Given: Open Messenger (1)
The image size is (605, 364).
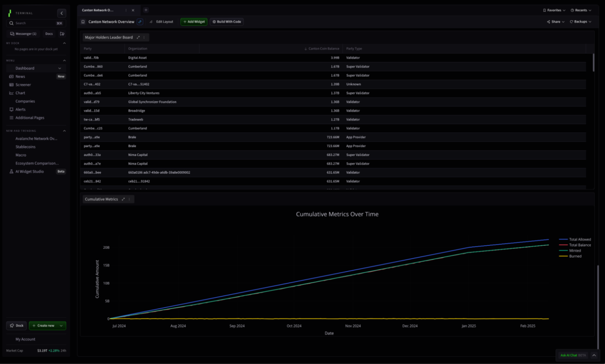Looking at the screenshot, I should point(23,34).
